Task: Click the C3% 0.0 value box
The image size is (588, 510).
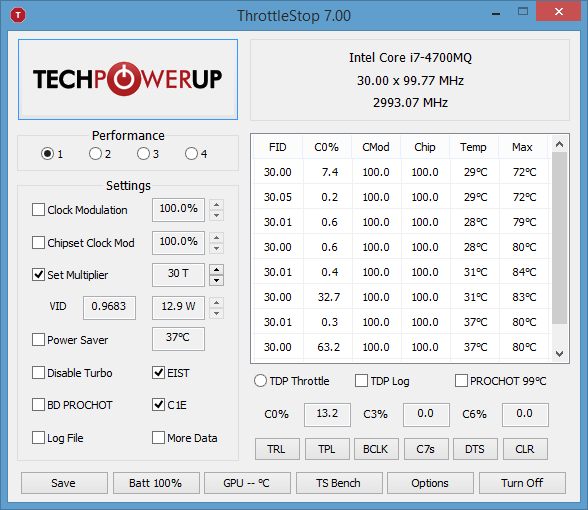Action: (x=426, y=415)
